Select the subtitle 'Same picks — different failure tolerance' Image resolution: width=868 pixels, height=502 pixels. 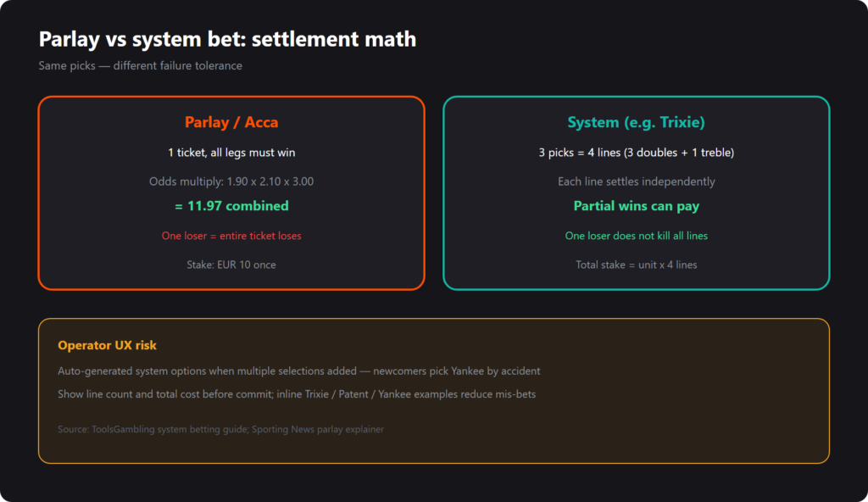tap(140, 65)
